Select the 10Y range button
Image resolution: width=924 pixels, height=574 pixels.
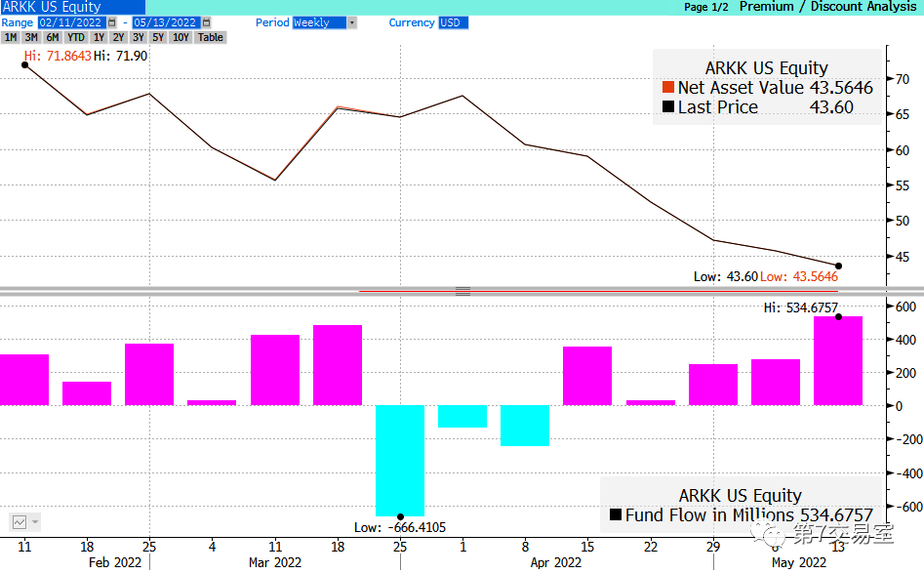181,37
